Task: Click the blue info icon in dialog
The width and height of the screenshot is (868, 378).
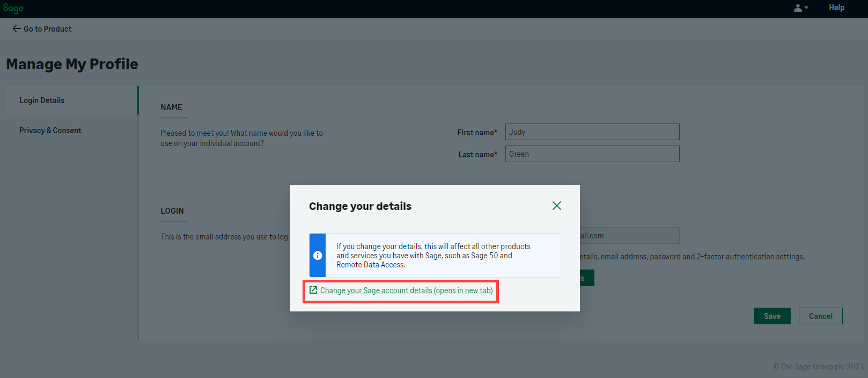Action: click(318, 256)
